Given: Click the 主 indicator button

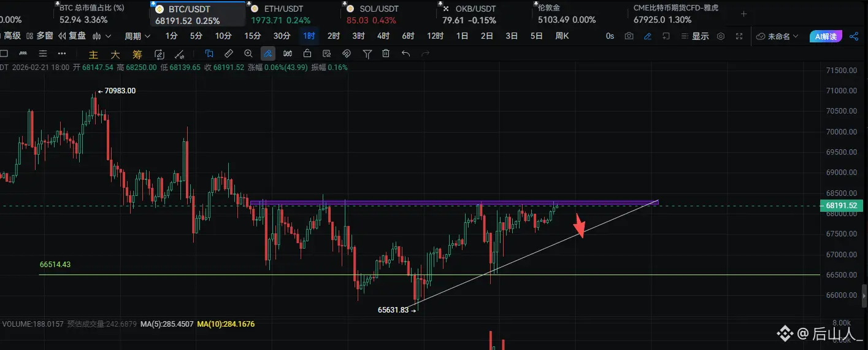Looking at the screenshot, I should click(93, 54).
